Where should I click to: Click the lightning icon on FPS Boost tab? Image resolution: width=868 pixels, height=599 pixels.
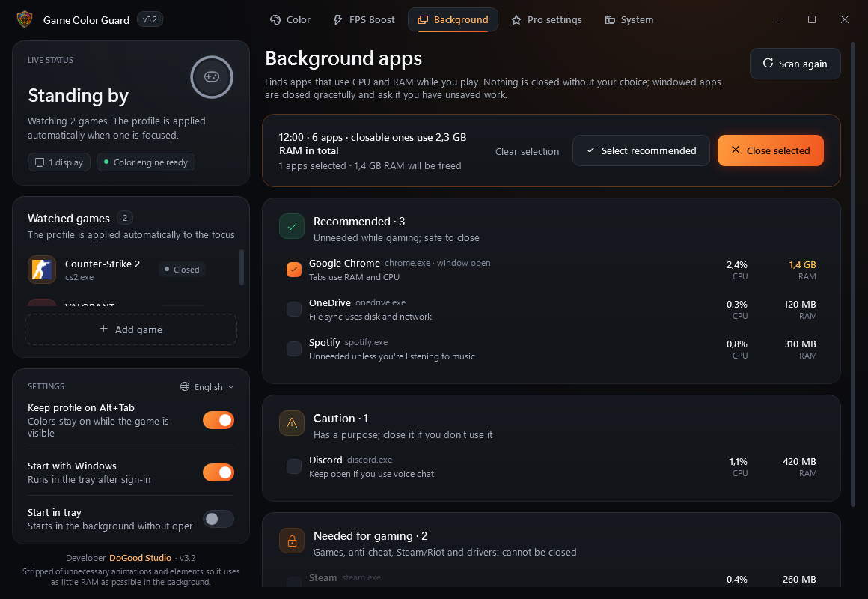coord(337,20)
